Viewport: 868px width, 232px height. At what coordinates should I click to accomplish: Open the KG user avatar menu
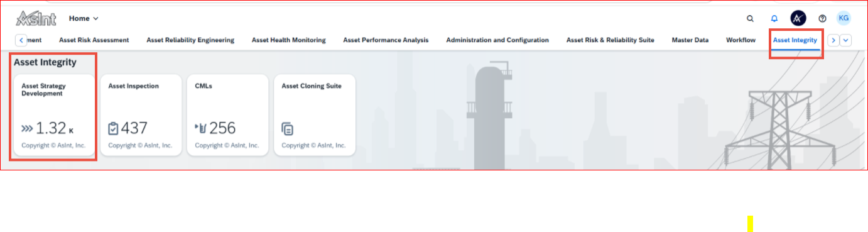(x=844, y=18)
